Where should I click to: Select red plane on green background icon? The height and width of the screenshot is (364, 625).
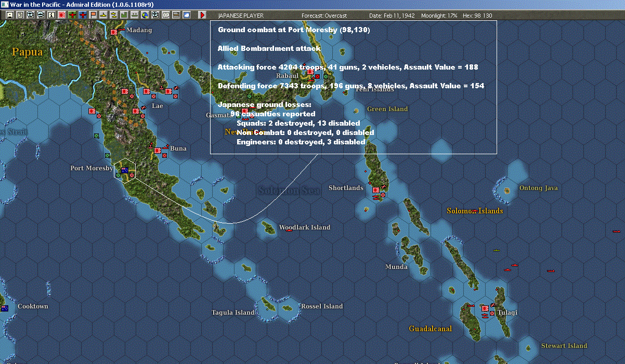72,15
